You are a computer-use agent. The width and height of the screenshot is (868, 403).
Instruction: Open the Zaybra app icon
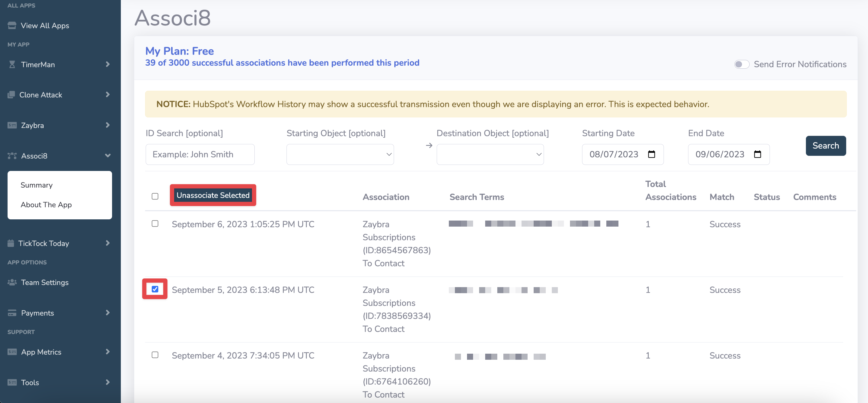(12, 125)
